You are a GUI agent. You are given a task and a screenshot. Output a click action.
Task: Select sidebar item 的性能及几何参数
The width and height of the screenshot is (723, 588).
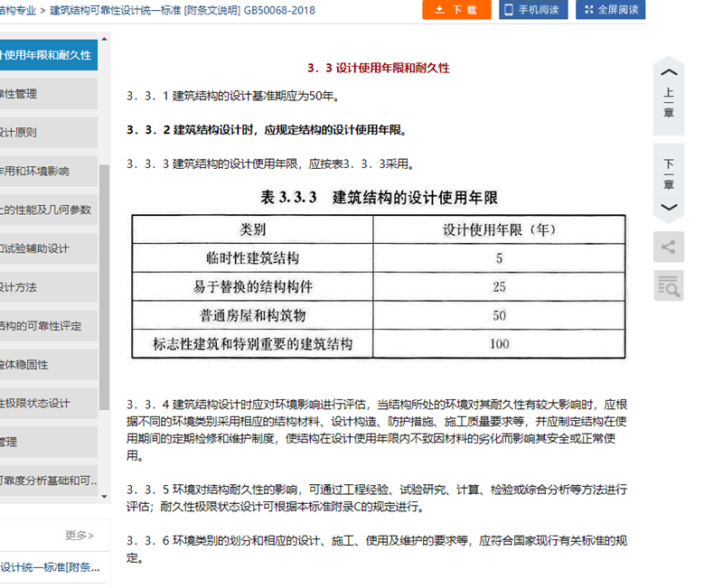point(49,210)
